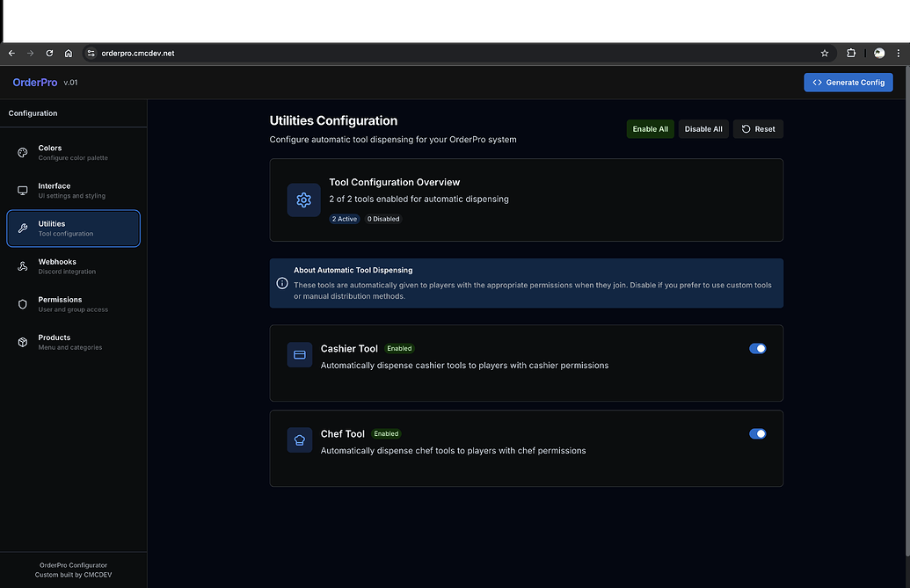Screen dimensions: 910x588
Task: Click the Generate Config button
Action: click(848, 82)
